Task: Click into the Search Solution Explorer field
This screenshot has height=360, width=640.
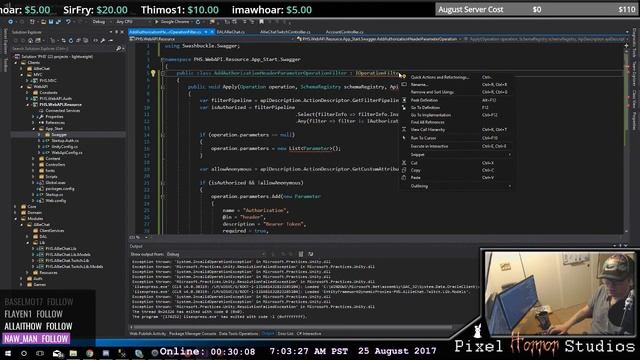Action: [x=63, y=49]
